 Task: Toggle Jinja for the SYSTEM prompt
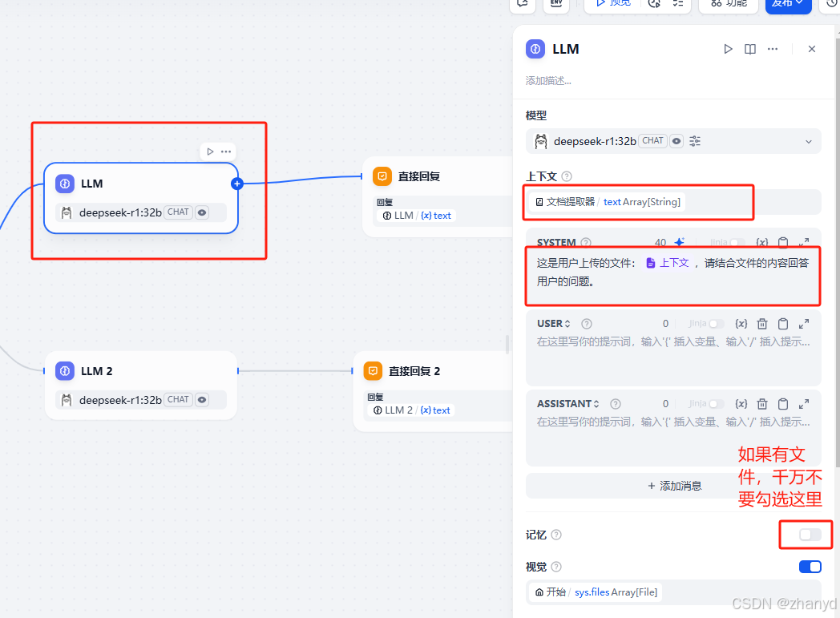(x=737, y=243)
